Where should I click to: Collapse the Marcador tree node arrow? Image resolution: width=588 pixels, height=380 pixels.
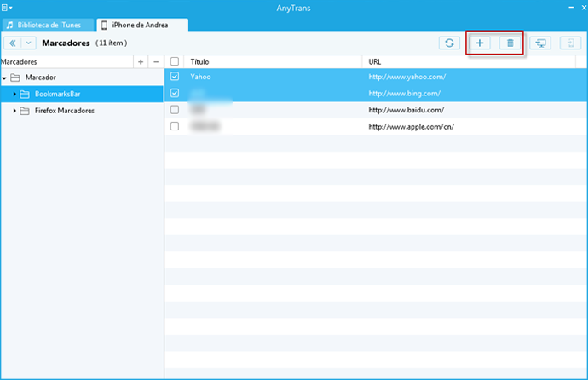[x=4, y=78]
